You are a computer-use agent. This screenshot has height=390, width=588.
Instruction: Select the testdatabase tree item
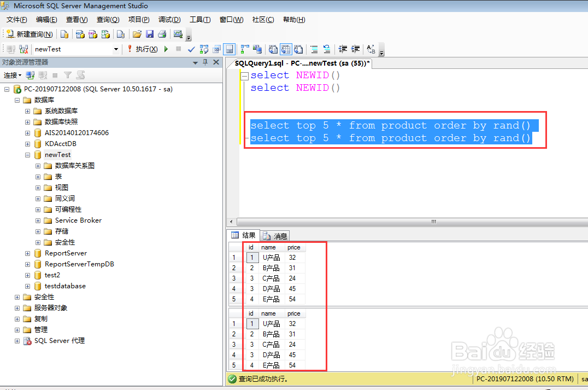point(65,286)
